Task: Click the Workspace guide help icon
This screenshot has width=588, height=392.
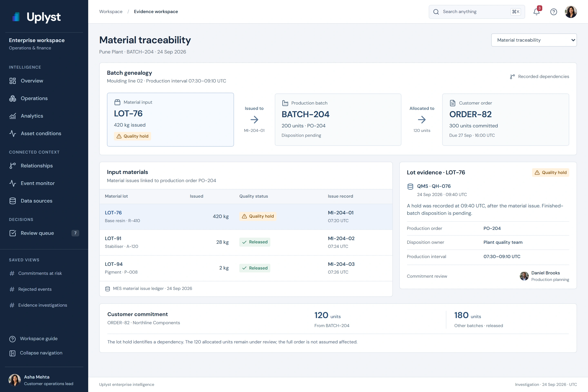Action: (12, 339)
